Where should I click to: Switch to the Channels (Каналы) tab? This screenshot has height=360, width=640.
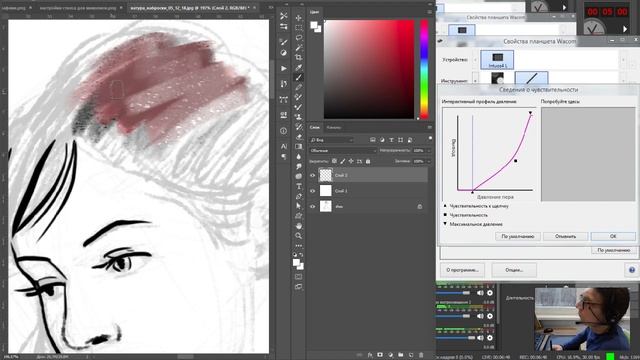[334, 127]
